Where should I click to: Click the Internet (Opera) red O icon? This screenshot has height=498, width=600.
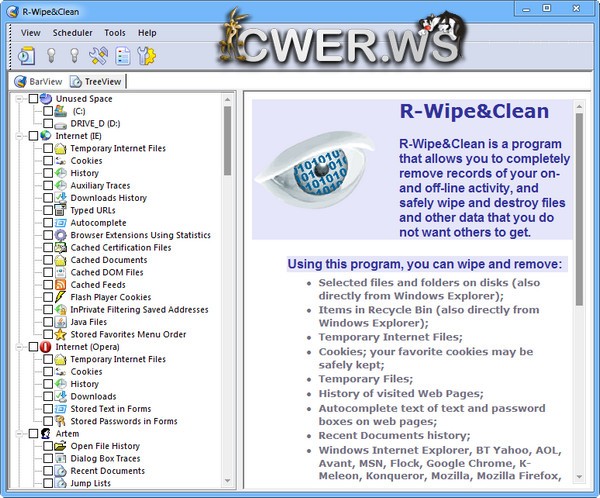coord(46,347)
